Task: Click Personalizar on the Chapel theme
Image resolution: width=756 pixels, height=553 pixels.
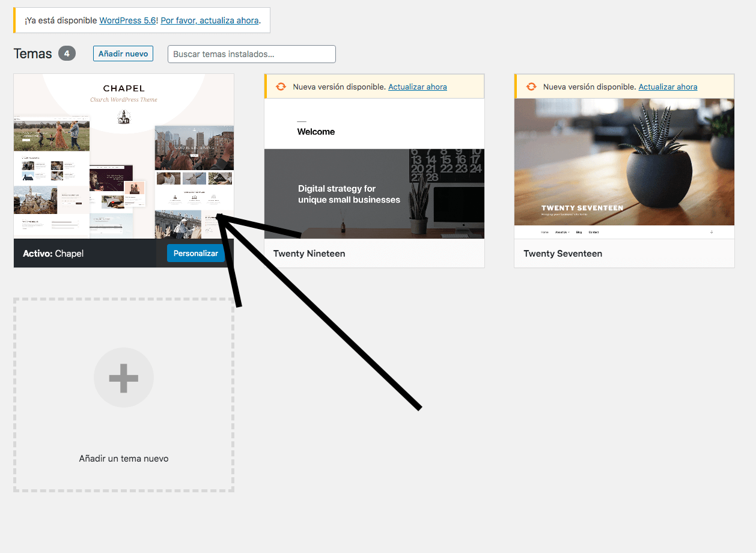Action: (196, 253)
